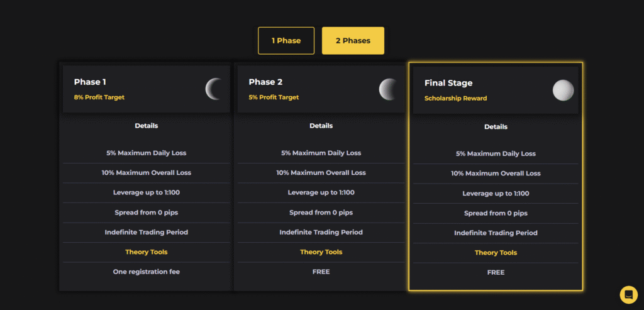Switch to the 1 Phase tab
This screenshot has height=310, width=644.
click(286, 41)
